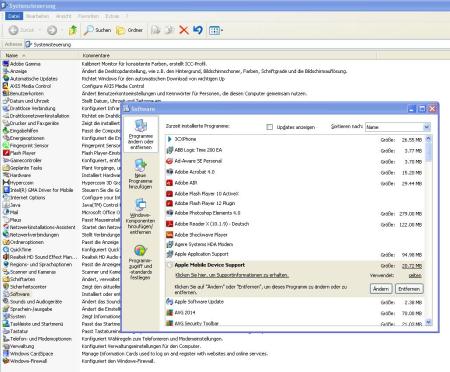Select AVG 2014 in the program list

(295, 313)
